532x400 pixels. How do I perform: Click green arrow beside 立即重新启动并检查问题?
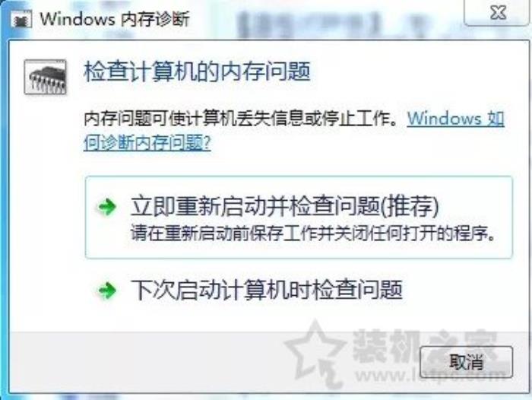107,207
